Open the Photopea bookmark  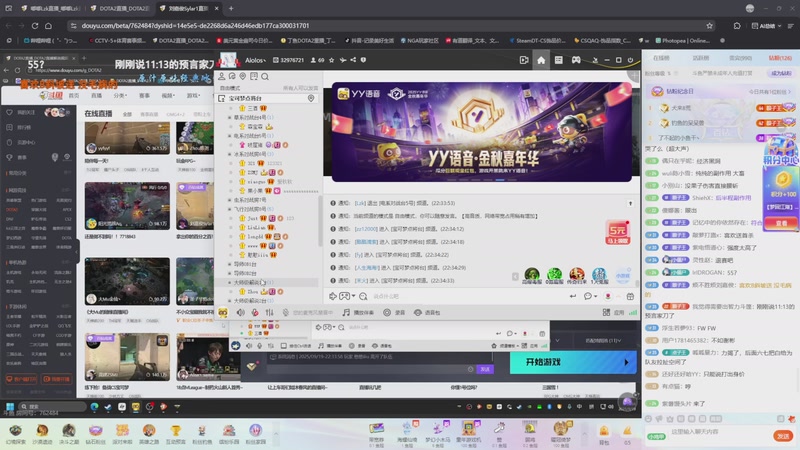click(682, 40)
